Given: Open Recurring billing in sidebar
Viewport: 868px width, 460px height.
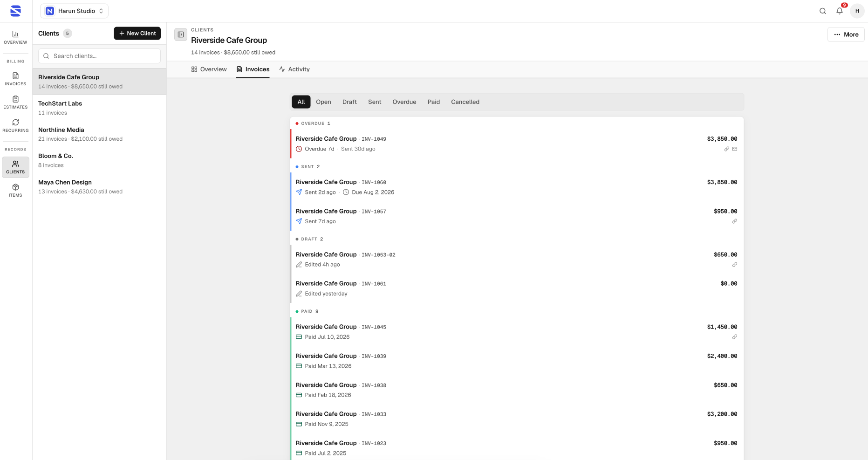Looking at the screenshot, I should (x=15, y=125).
